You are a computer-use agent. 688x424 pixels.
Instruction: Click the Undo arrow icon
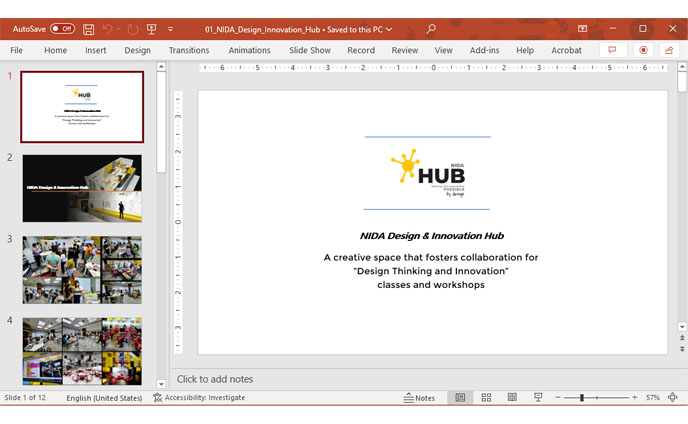pos(107,29)
